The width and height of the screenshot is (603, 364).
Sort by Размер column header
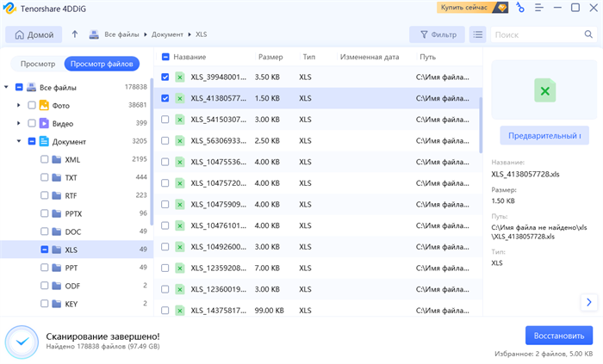(270, 57)
